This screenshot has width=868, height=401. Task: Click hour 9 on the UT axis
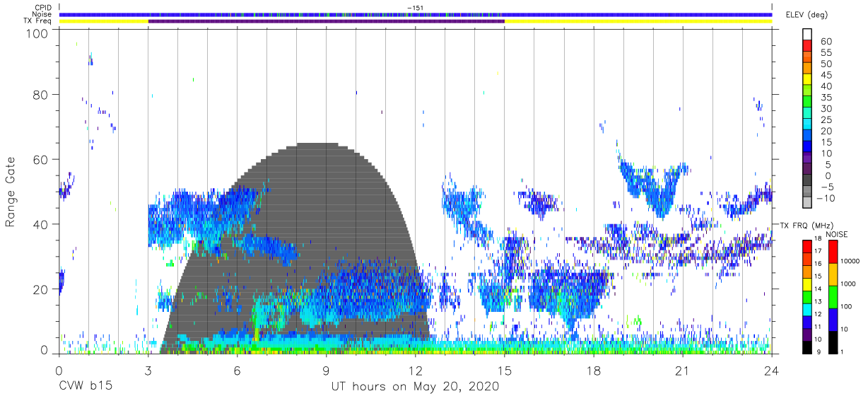pos(326,370)
